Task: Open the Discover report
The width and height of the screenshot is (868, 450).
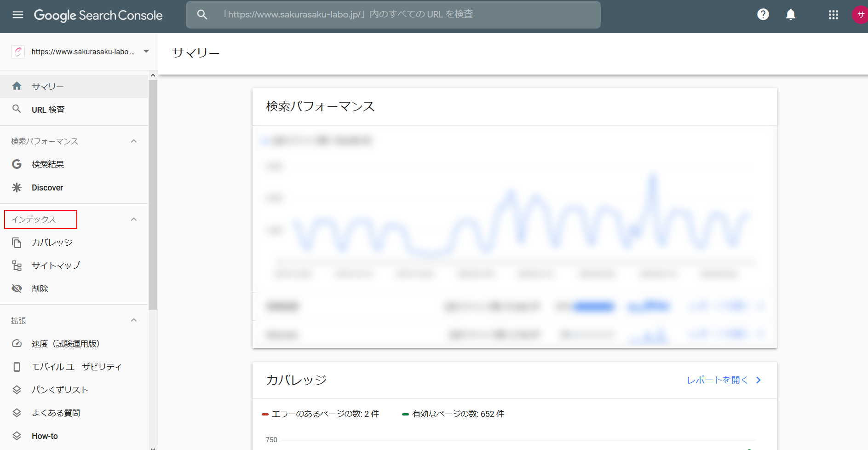Action: (74, 187)
